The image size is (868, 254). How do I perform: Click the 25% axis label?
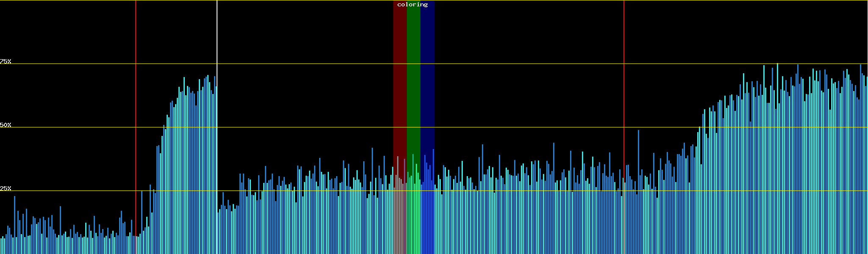[x=6, y=188]
